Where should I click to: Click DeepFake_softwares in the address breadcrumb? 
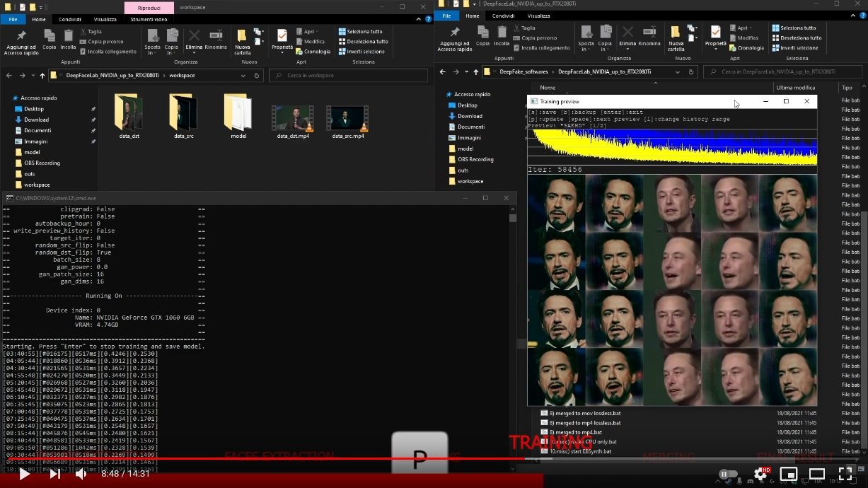pos(524,71)
